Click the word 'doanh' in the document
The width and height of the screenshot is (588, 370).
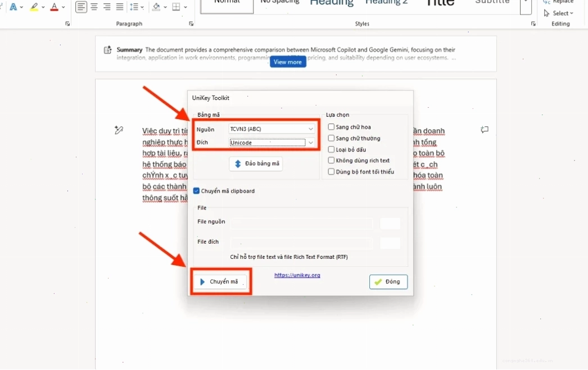click(434, 131)
